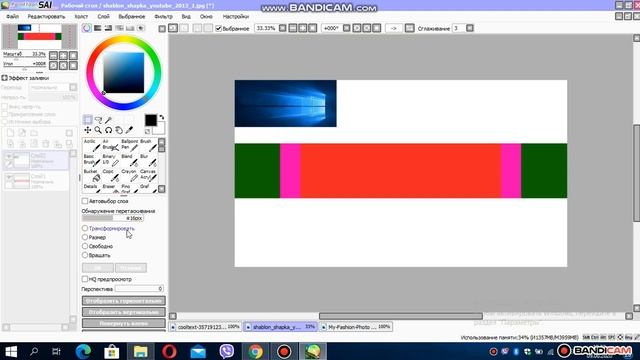The width and height of the screenshot is (640, 360).
Task: Select the Rotate canvas tool
Action: pyautogui.click(x=108, y=130)
